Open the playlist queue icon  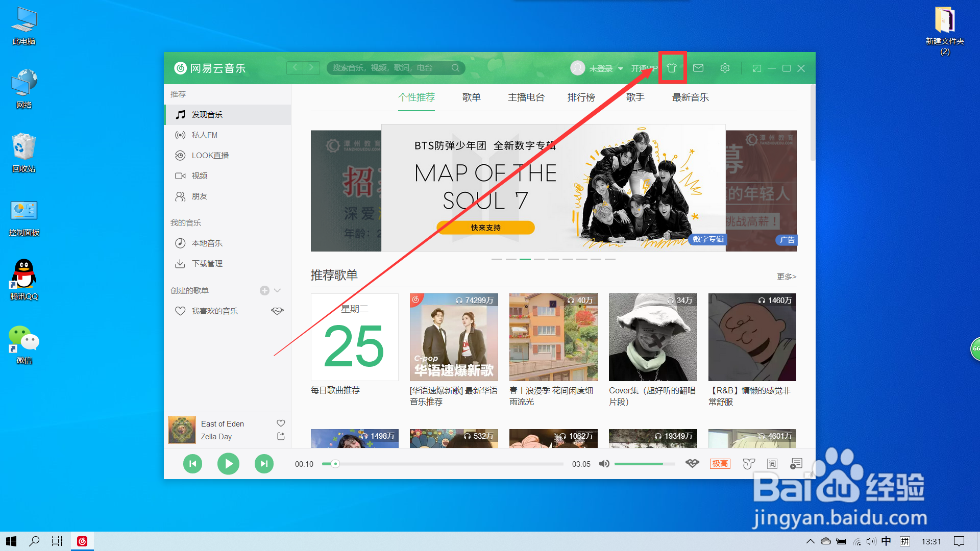pyautogui.click(x=796, y=464)
